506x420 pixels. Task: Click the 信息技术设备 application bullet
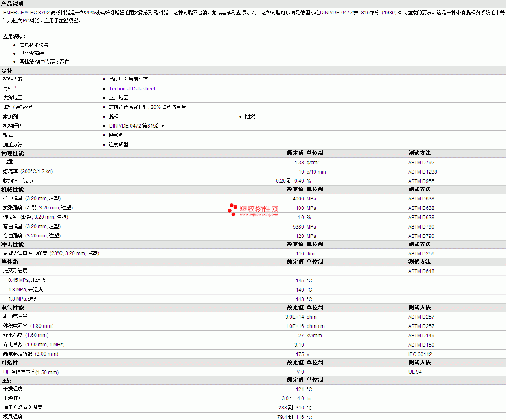[x=34, y=45]
